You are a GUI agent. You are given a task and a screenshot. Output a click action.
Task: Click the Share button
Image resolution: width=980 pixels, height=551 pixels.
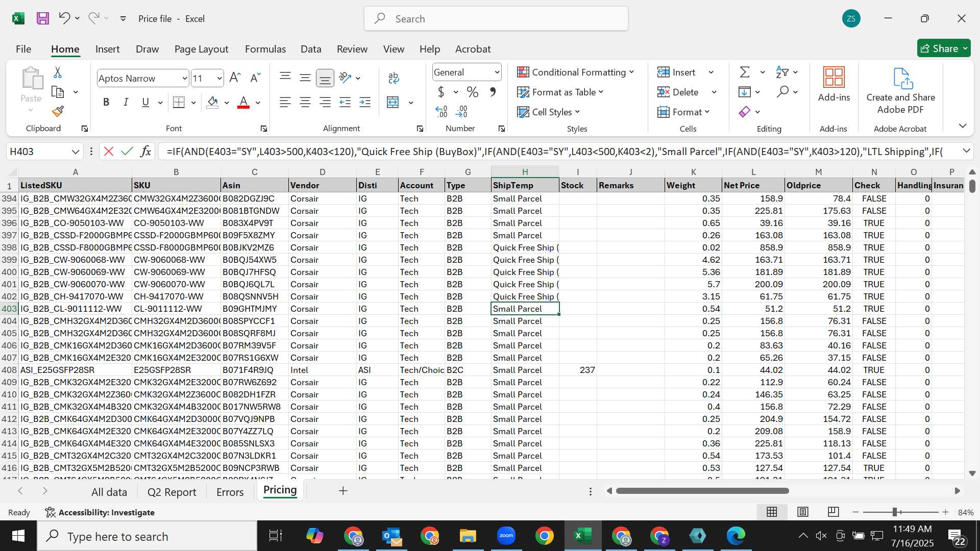(x=944, y=48)
